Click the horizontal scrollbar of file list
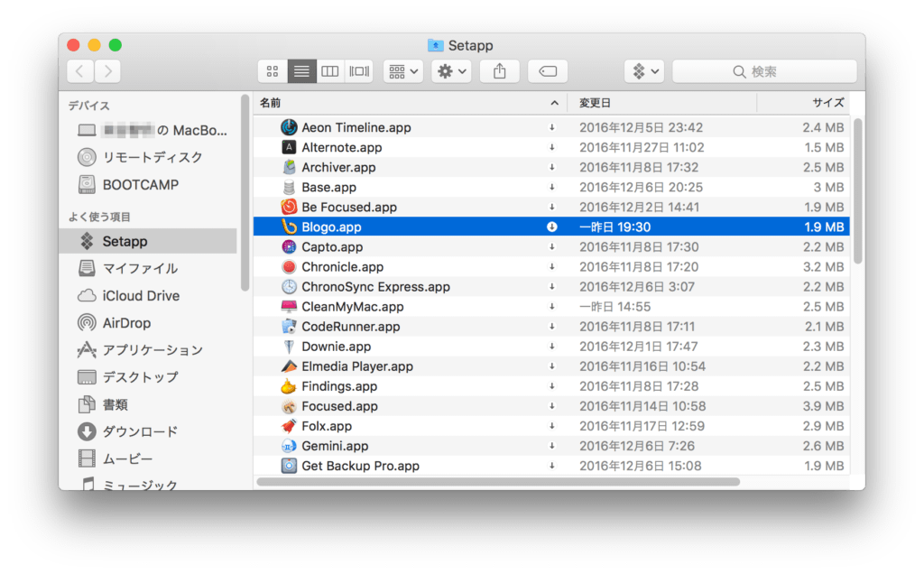 point(498,482)
